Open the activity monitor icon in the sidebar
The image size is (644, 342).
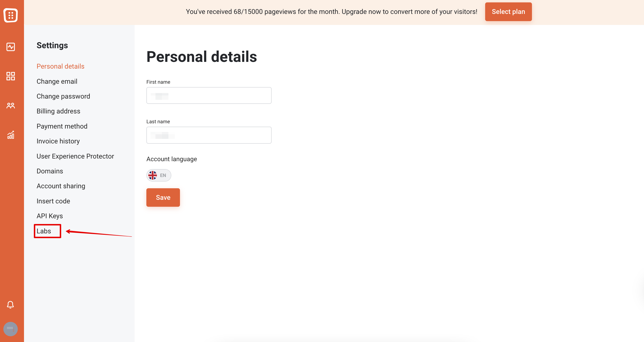[11, 47]
